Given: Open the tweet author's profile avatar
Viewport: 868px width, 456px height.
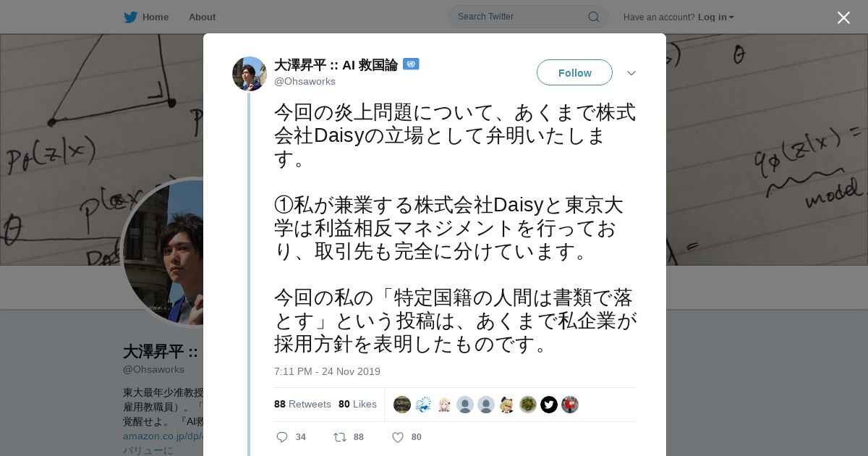Looking at the screenshot, I should 250,74.
